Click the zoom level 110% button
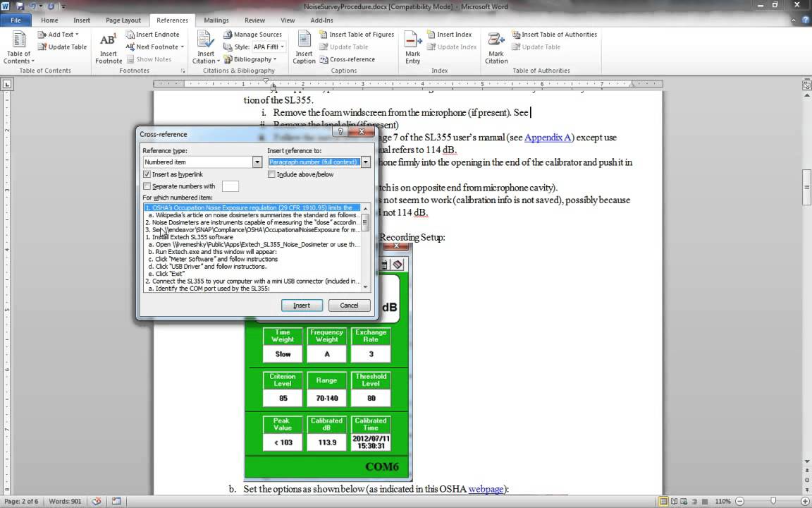This screenshot has width=812, height=508. (x=722, y=501)
